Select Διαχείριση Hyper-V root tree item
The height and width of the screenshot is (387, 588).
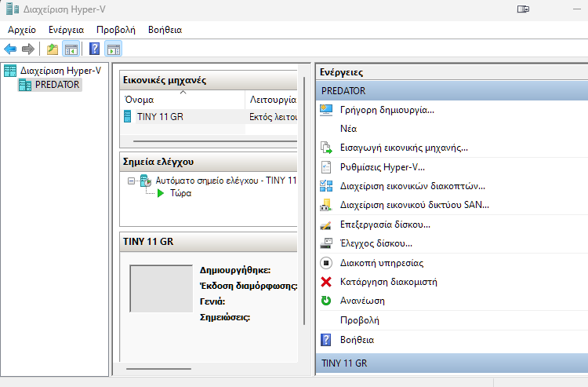tap(60, 71)
